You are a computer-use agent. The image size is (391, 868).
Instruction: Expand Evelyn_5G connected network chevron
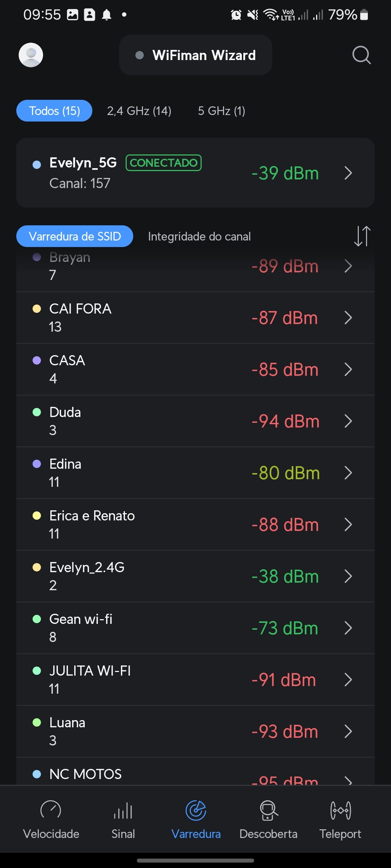(348, 173)
